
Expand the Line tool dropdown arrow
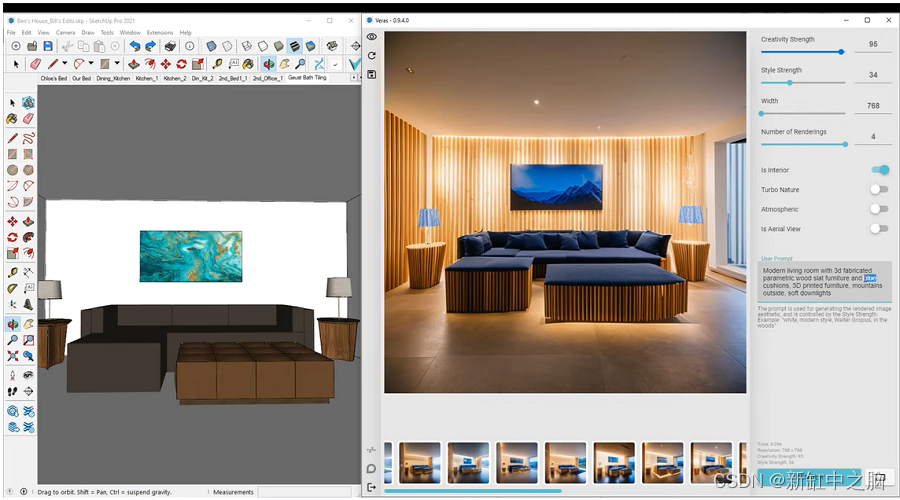pos(65,64)
